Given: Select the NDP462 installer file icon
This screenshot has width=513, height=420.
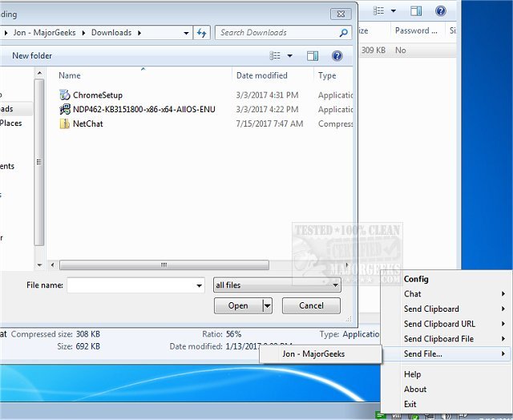Looking at the screenshot, I should [65, 109].
